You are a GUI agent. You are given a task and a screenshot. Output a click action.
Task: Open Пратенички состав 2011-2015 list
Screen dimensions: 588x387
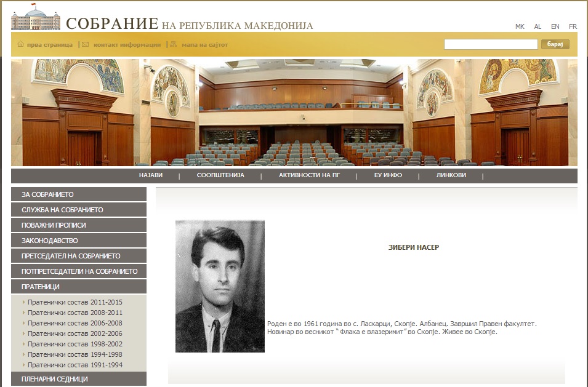pos(75,302)
